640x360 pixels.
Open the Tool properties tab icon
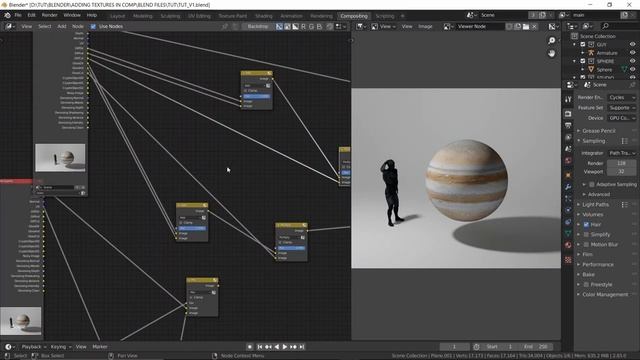[x=568, y=100]
